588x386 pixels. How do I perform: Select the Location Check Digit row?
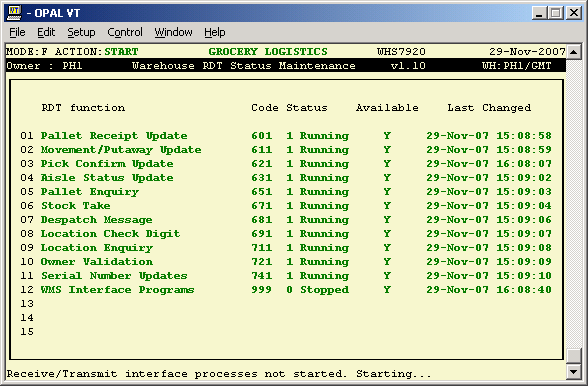(x=286, y=234)
